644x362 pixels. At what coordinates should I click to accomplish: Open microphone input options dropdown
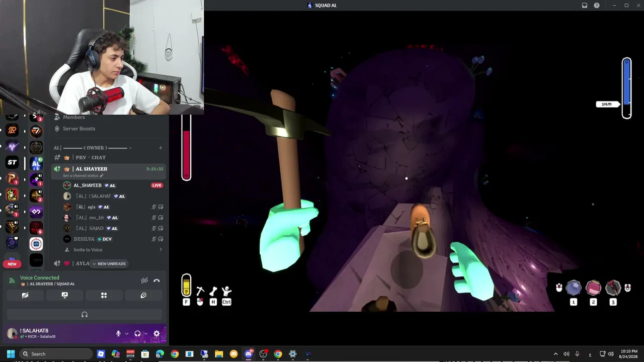(126, 333)
